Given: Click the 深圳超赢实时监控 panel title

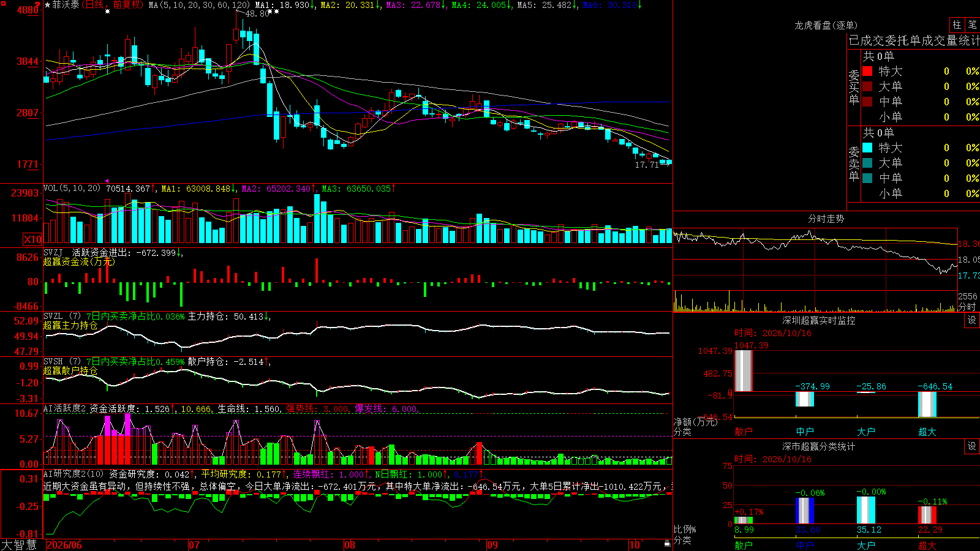Looking at the screenshot, I should [x=819, y=320].
